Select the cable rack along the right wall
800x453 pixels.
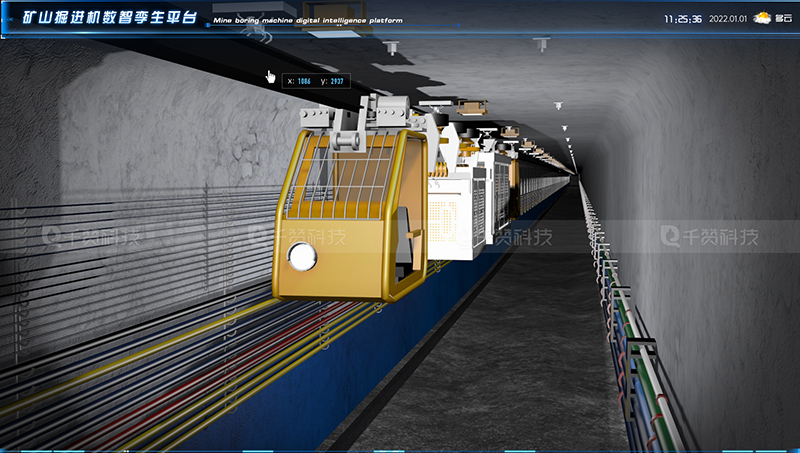click(628, 330)
